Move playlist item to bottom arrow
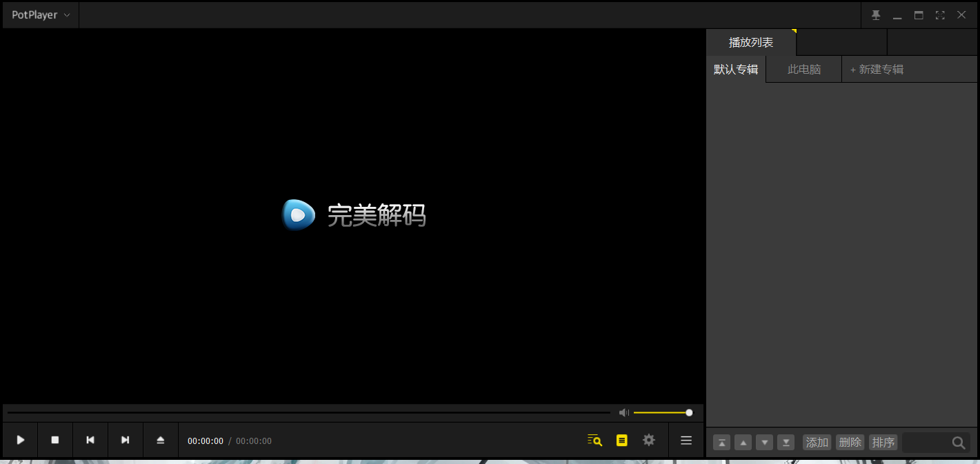Image resolution: width=980 pixels, height=464 pixels. (x=786, y=442)
